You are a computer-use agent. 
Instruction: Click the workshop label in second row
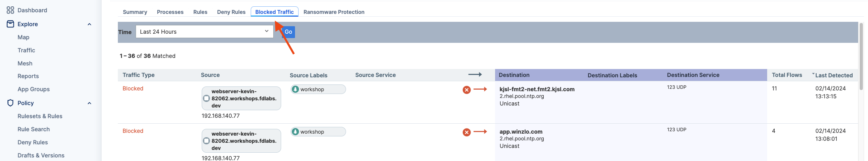click(318, 132)
